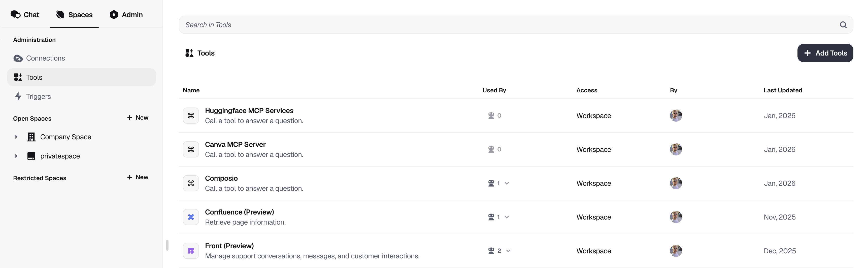Viewport: 868px width, 268px height.
Task: Create a new Restricted Space
Action: [x=138, y=177]
